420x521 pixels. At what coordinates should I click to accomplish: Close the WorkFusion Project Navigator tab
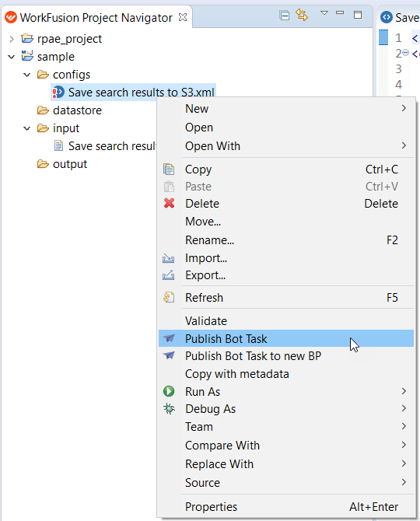tap(183, 17)
